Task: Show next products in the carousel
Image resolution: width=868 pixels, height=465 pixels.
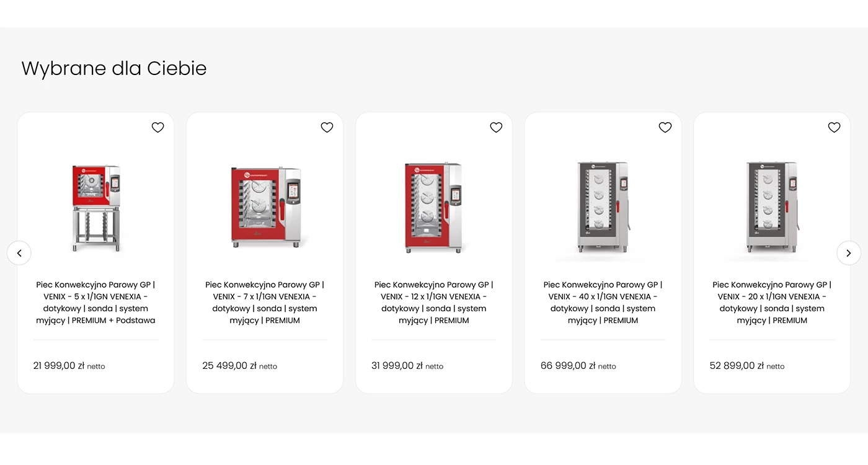Action: click(x=849, y=253)
